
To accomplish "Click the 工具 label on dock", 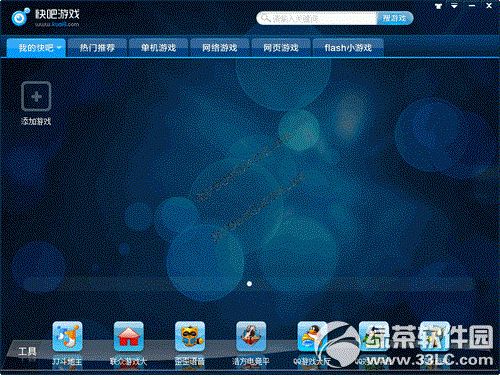I will (27, 351).
